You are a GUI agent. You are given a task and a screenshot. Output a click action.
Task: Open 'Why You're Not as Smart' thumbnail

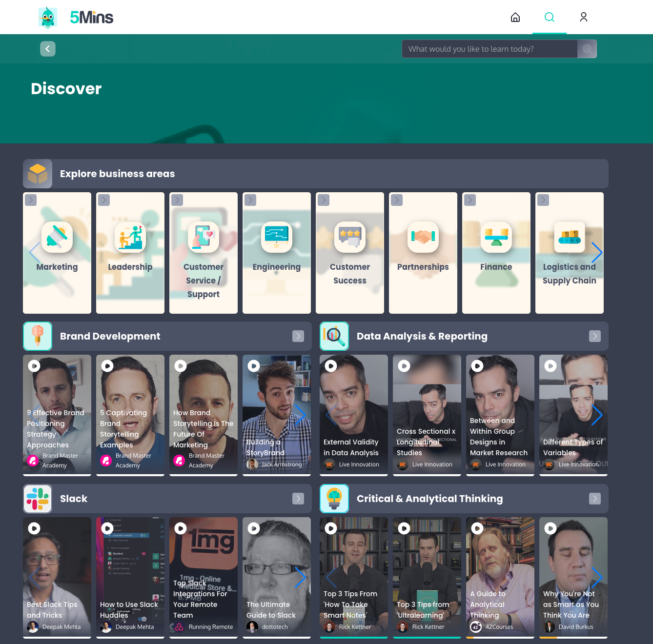pos(573,577)
